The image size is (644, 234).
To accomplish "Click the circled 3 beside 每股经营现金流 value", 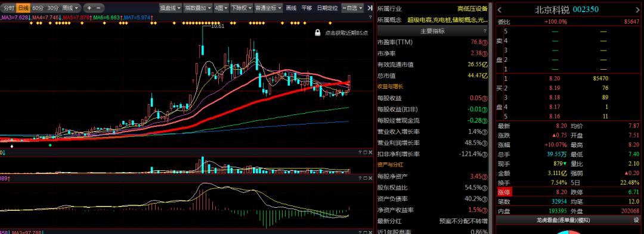I will (x=485, y=120).
